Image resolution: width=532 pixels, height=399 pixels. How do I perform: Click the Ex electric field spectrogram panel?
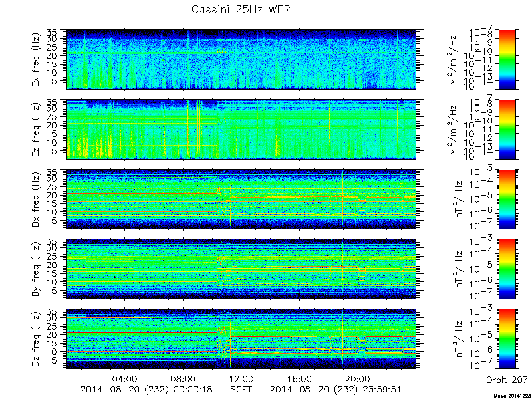click(x=241, y=59)
